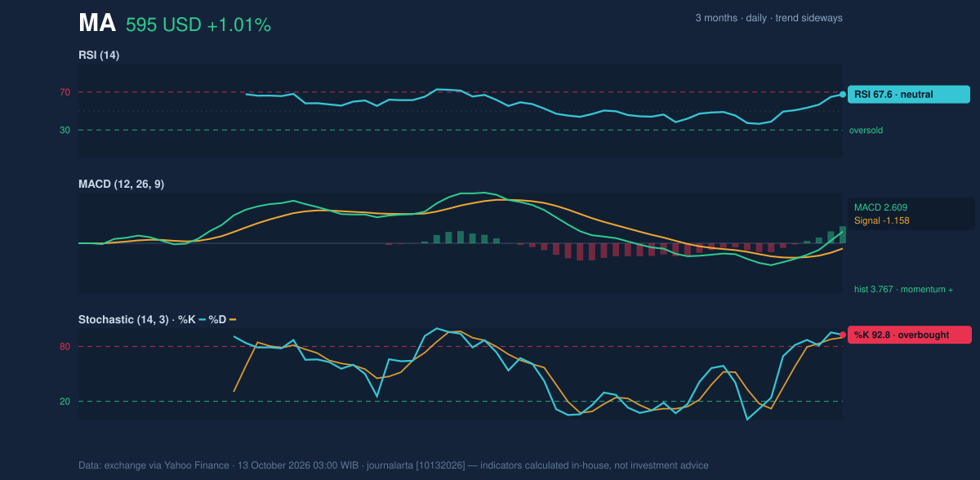
Task: Click the MA ticker symbol
Action: tap(96, 24)
